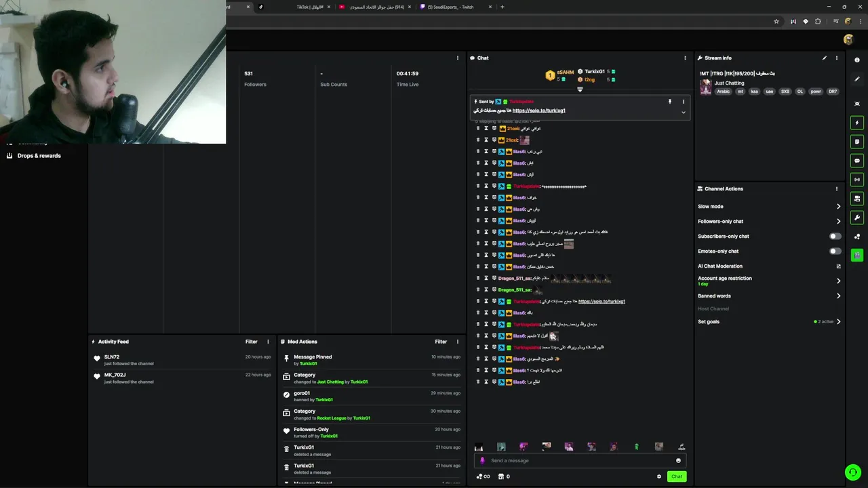The height and width of the screenshot is (488, 868).
Task: Click the ksa stream tag
Action: [755, 91]
